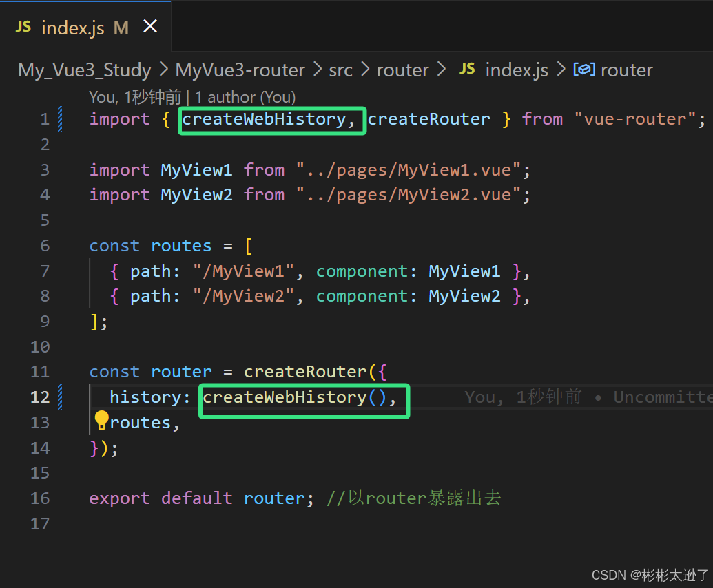Click line number 12 in gutter
The height and width of the screenshot is (588, 713).
pyautogui.click(x=39, y=397)
